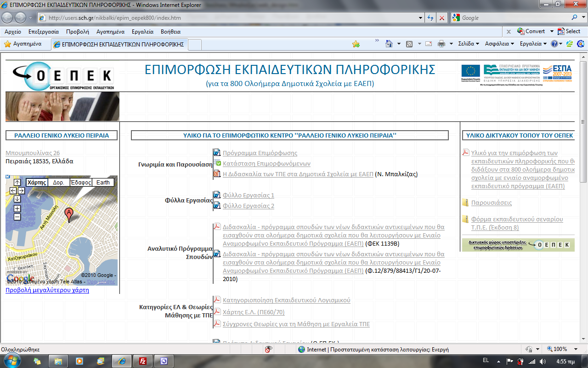Pan the map left with the arrow

(x=13, y=190)
